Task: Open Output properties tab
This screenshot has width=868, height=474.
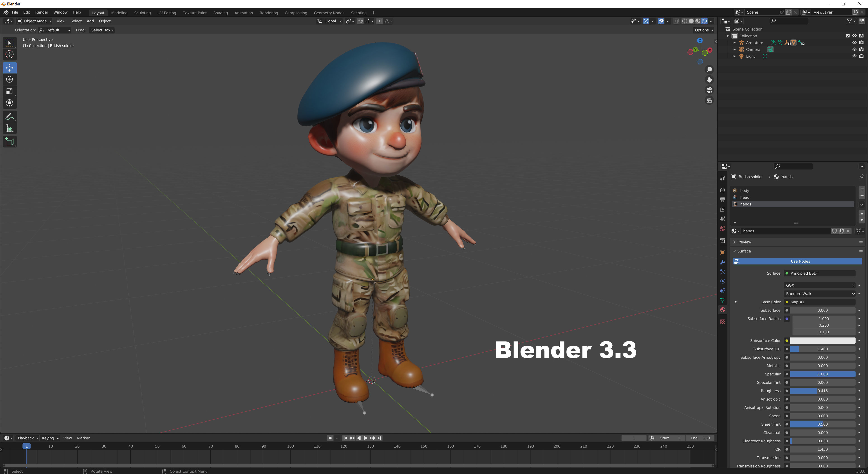Action: coord(722,200)
